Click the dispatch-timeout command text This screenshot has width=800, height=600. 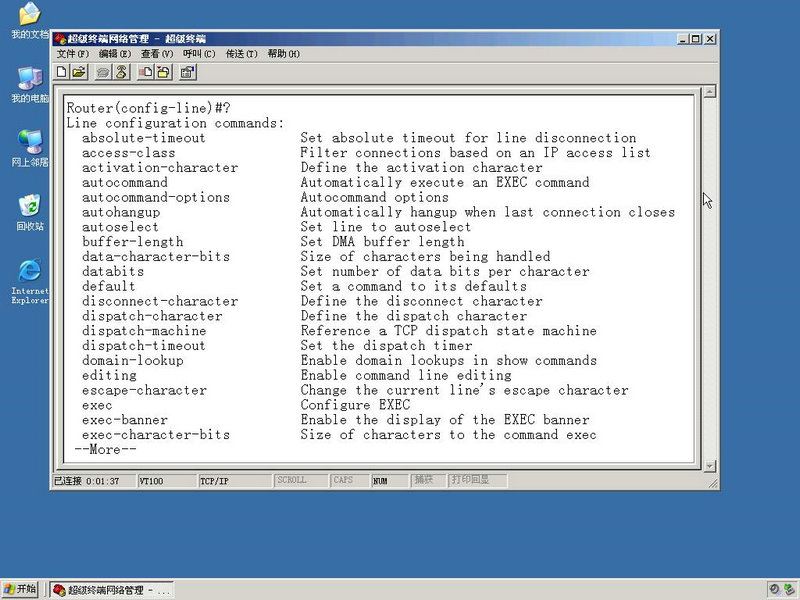143,345
